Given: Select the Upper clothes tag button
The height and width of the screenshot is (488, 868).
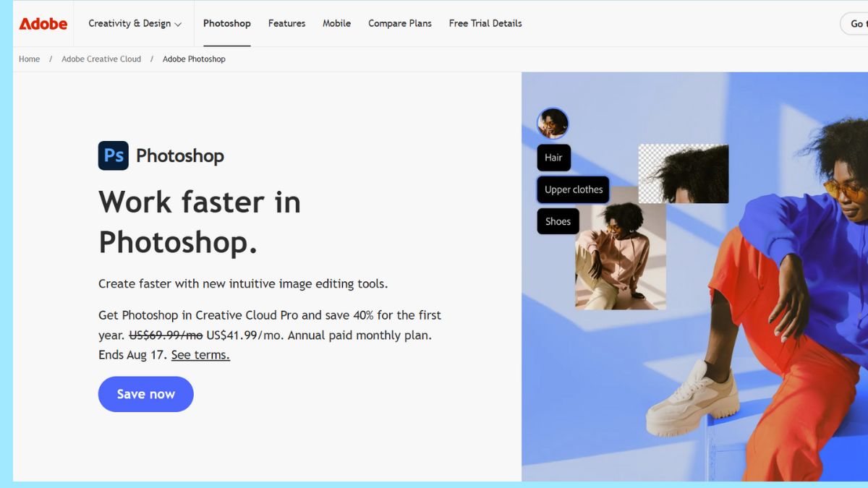Looking at the screenshot, I should (x=573, y=189).
